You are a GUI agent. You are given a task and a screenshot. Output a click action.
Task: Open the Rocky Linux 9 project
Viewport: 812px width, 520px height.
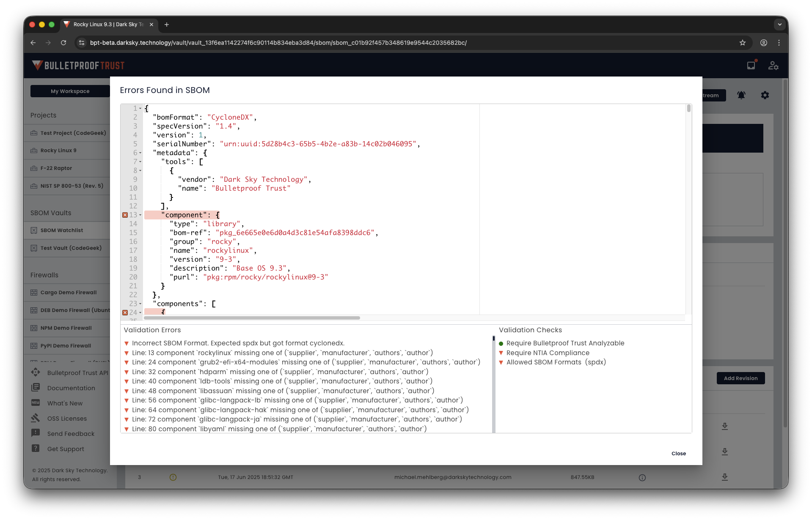(x=58, y=151)
